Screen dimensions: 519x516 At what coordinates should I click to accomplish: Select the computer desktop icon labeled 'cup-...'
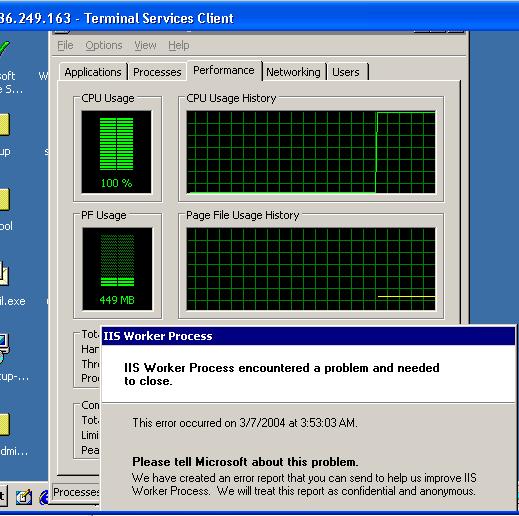point(5,348)
